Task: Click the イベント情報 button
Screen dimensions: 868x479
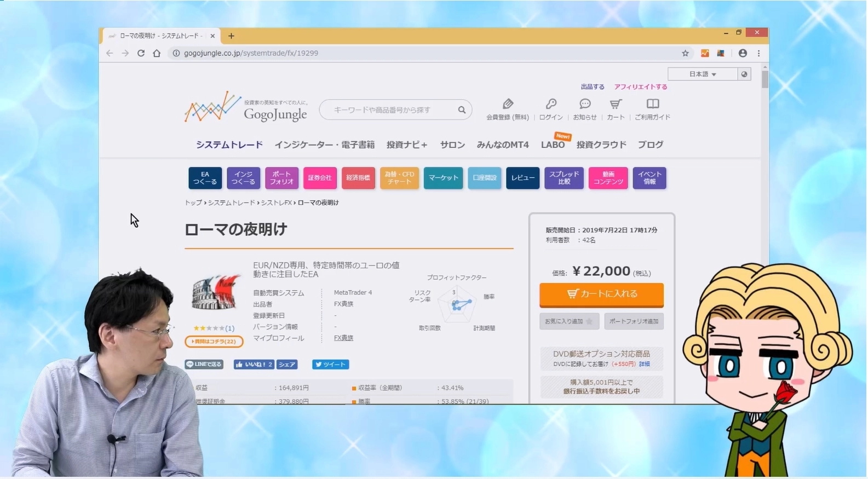Action: coord(649,178)
